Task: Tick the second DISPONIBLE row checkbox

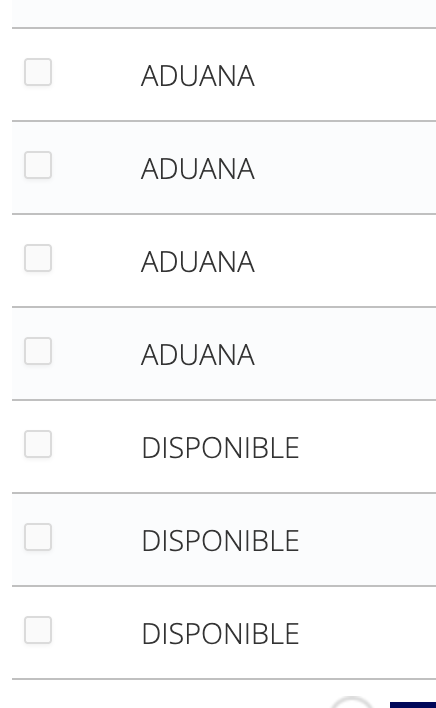Action: [x=38, y=537]
